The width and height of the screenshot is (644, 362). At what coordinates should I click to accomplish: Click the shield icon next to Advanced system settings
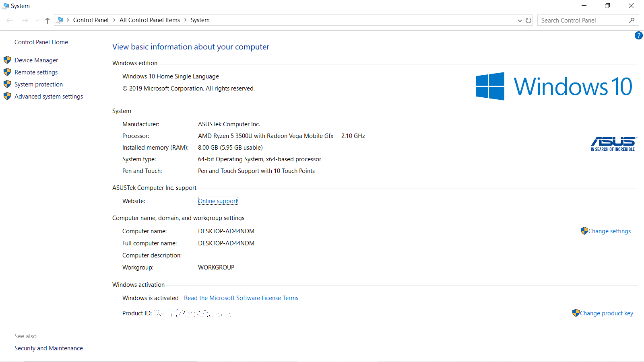7,96
